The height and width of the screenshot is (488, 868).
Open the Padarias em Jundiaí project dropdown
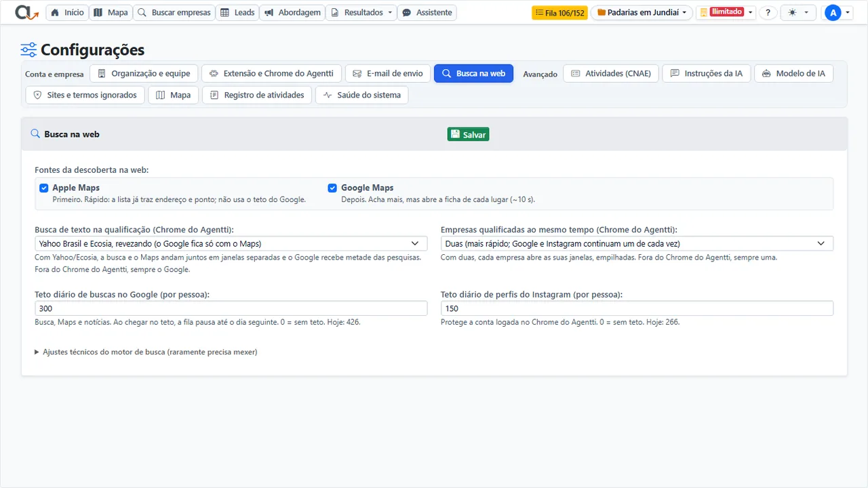click(x=642, y=12)
